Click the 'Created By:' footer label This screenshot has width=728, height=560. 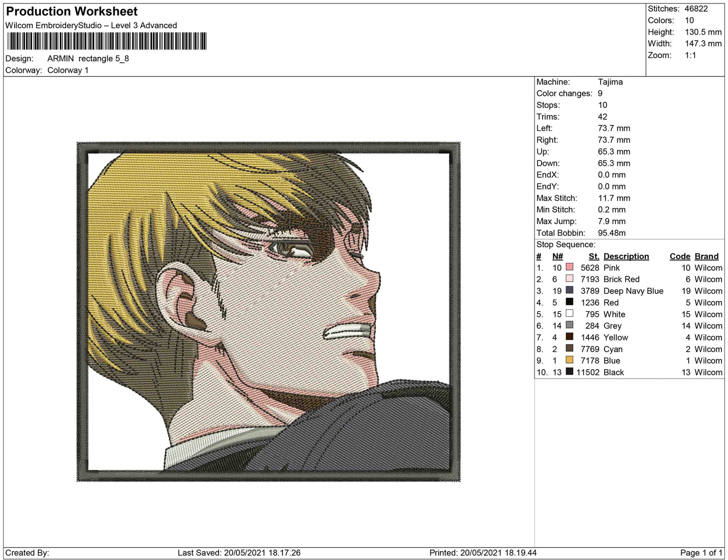click(27, 552)
